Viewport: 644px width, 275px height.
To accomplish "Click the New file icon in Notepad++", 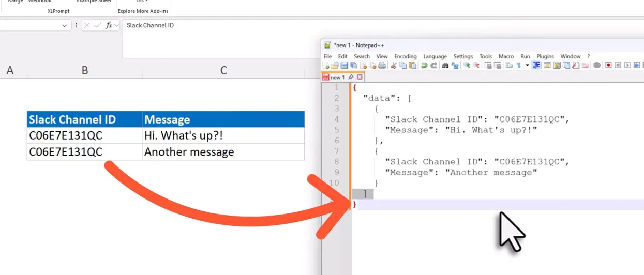I will click(x=325, y=65).
